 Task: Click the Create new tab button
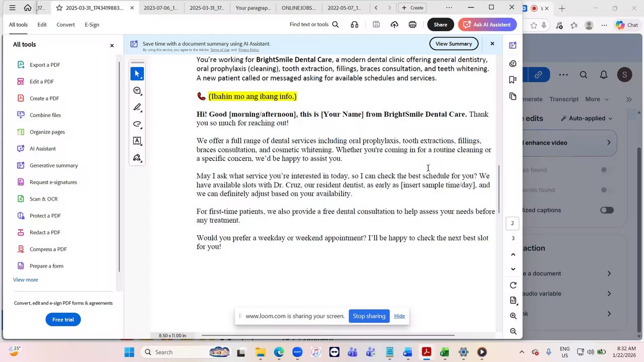412,8
